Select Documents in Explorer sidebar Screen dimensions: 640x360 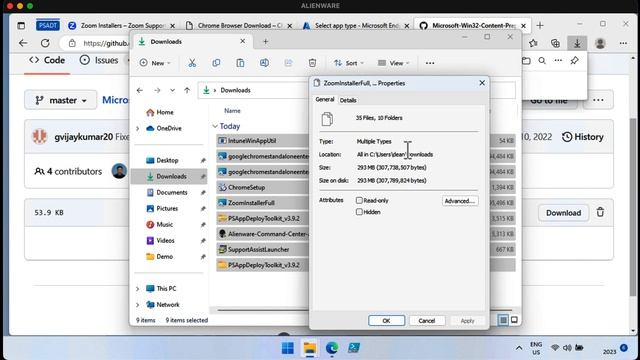click(171, 192)
